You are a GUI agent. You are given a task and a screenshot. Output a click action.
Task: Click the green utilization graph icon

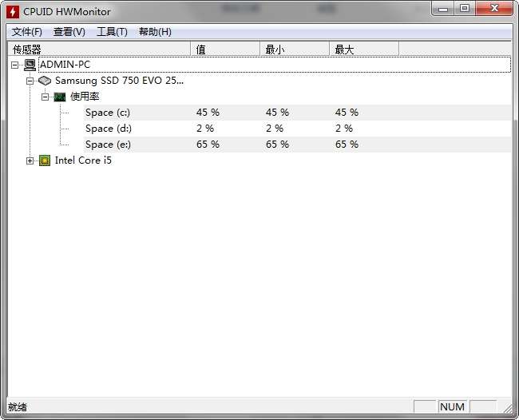point(60,97)
